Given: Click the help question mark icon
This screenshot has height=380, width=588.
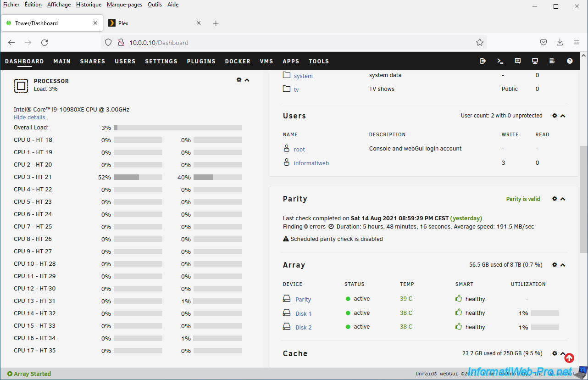Looking at the screenshot, I should [570, 61].
